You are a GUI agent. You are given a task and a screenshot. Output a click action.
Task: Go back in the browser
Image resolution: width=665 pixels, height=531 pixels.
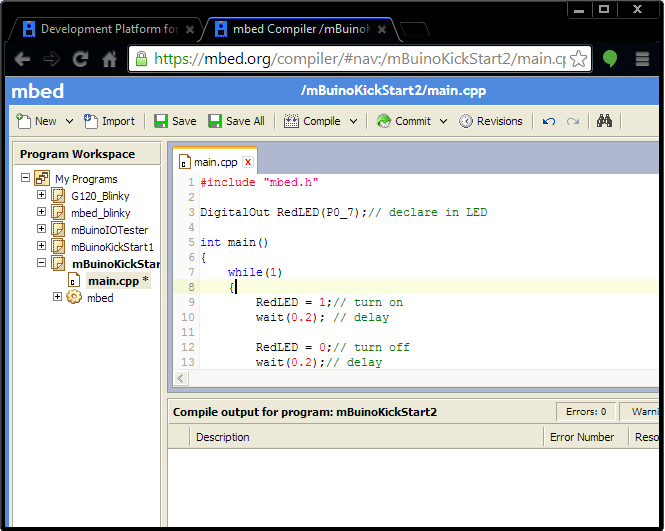22,59
